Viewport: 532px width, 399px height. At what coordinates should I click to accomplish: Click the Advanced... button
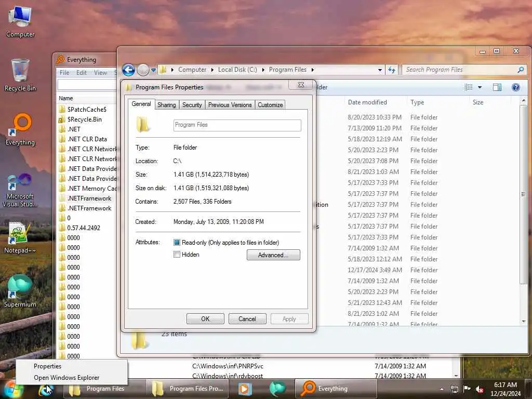pyautogui.click(x=273, y=255)
